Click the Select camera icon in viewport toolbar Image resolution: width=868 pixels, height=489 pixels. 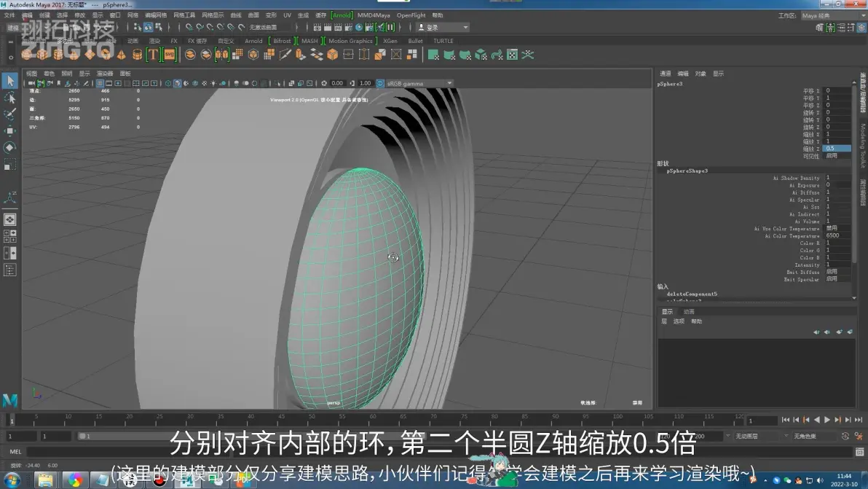31,84
